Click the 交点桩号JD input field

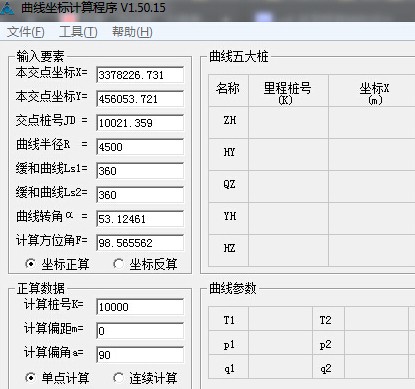coord(140,123)
